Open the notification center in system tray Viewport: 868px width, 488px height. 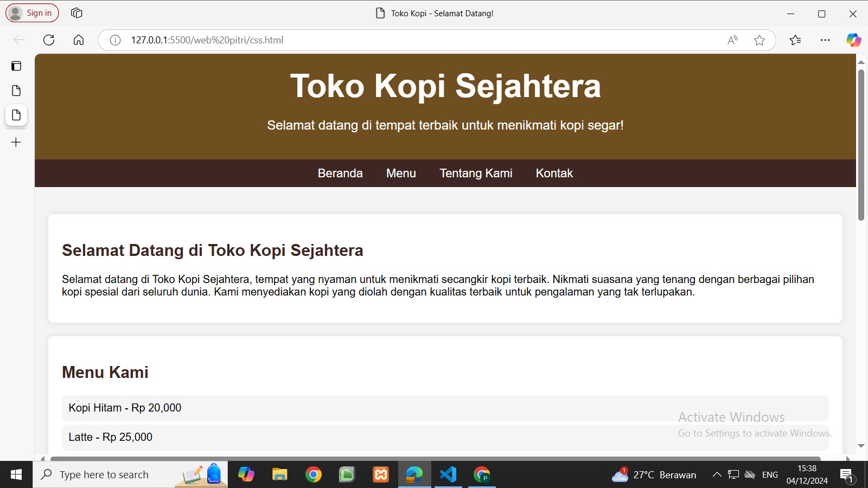[846, 474]
